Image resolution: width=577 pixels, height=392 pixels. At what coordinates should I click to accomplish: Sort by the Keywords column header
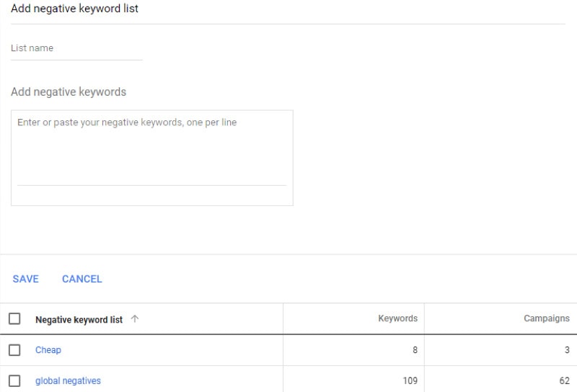pyautogui.click(x=397, y=318)
